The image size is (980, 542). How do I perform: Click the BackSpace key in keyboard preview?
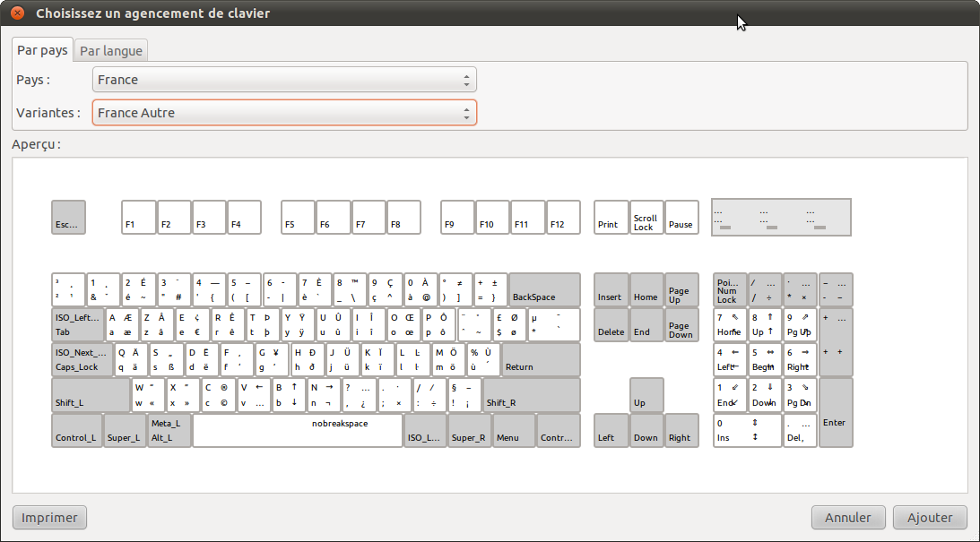pos(544,289)
